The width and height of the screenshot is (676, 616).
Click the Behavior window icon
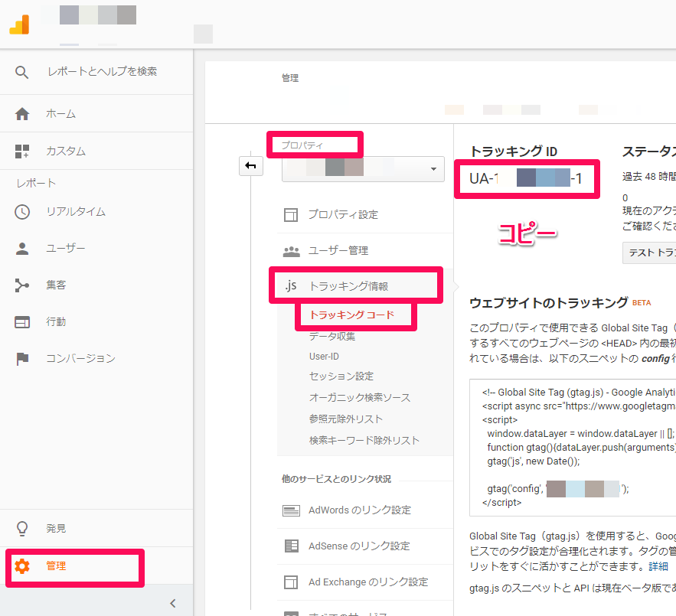[22, 322]
